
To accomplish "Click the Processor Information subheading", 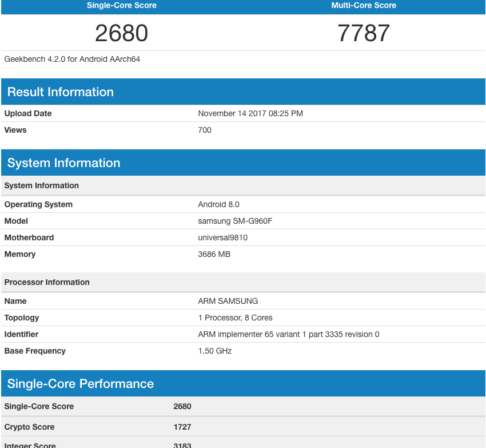I will 47,282.
